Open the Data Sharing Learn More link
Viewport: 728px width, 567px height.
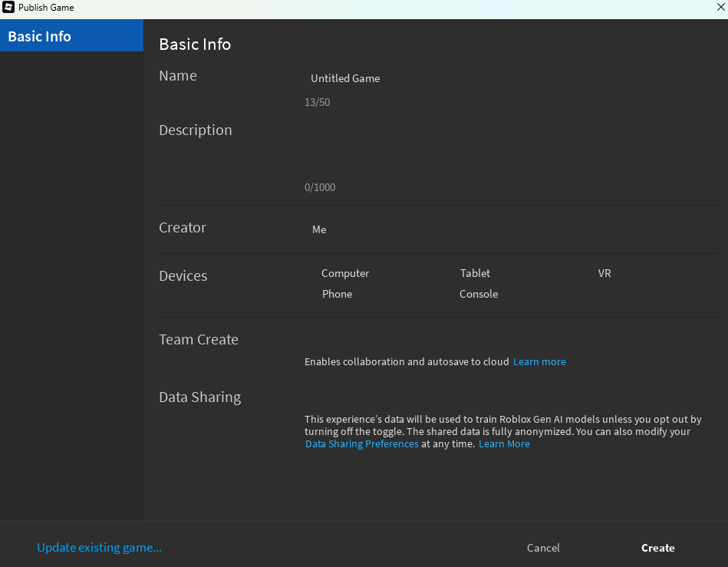[x=504, y=444]
